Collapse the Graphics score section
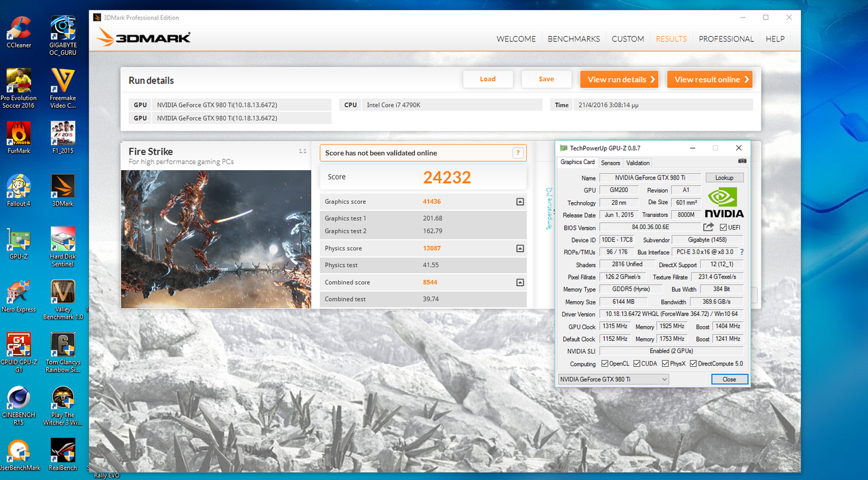Screen dimensions: 868x480 tap(520, 201)
